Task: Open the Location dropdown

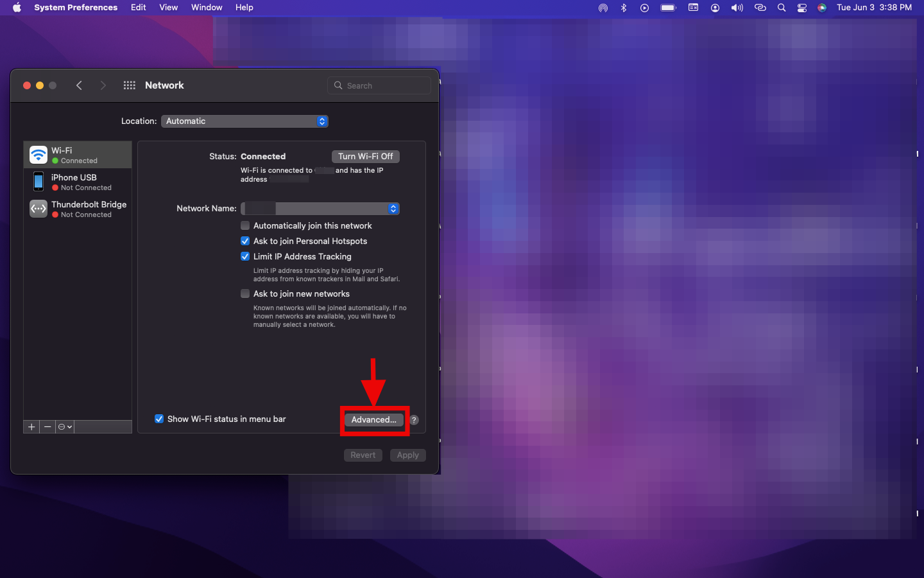Action: pos(244,121)
